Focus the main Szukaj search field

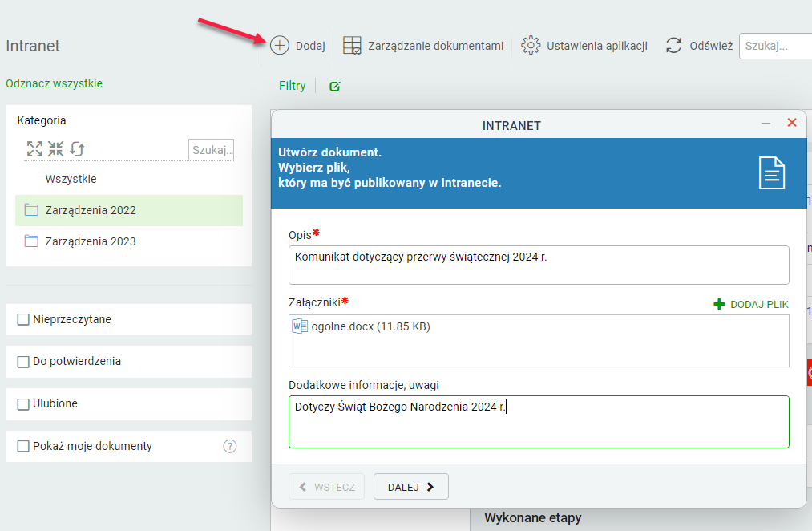(775, 46)
